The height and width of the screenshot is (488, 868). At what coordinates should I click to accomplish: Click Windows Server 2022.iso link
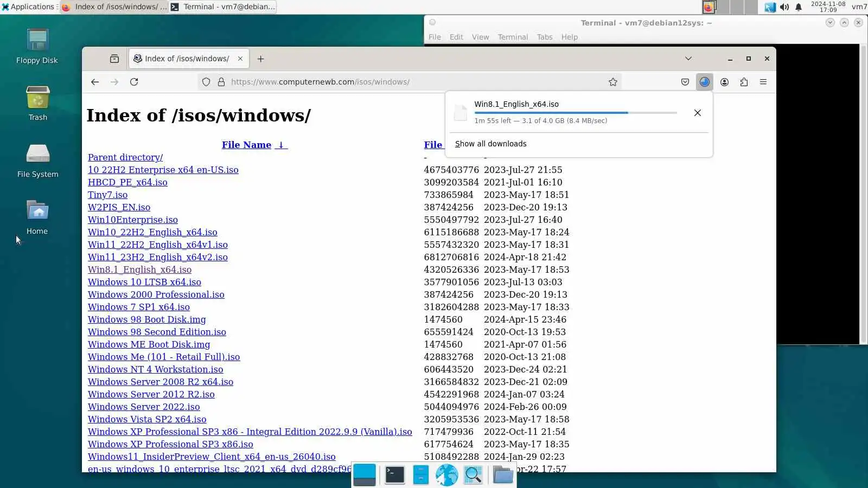tap(144, 407)
